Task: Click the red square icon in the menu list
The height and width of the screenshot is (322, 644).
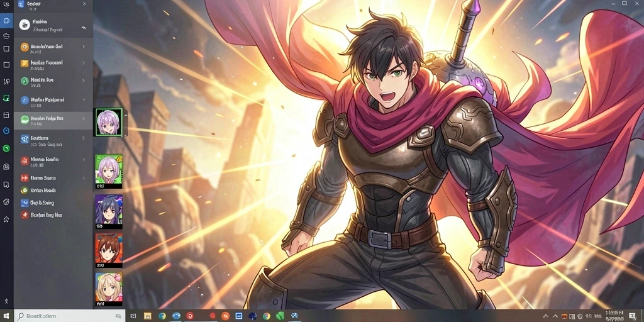Action: click(25, 178)
